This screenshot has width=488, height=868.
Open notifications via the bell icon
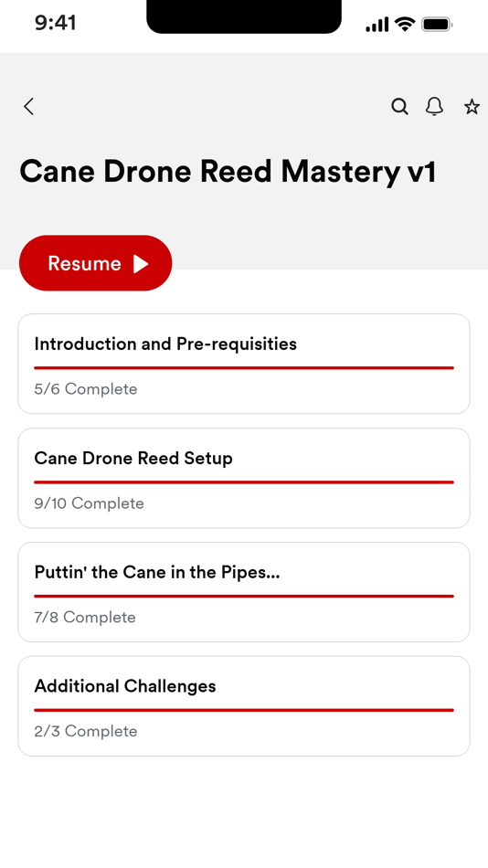point(435,106)
